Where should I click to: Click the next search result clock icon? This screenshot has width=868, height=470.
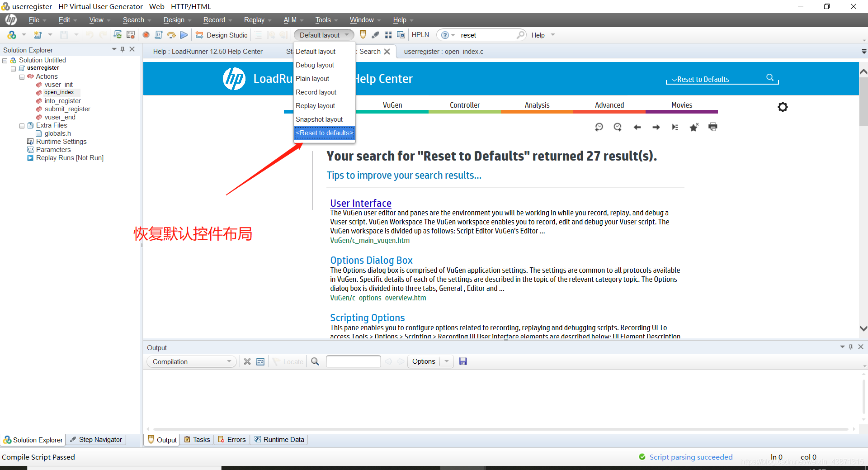(618, 127)
